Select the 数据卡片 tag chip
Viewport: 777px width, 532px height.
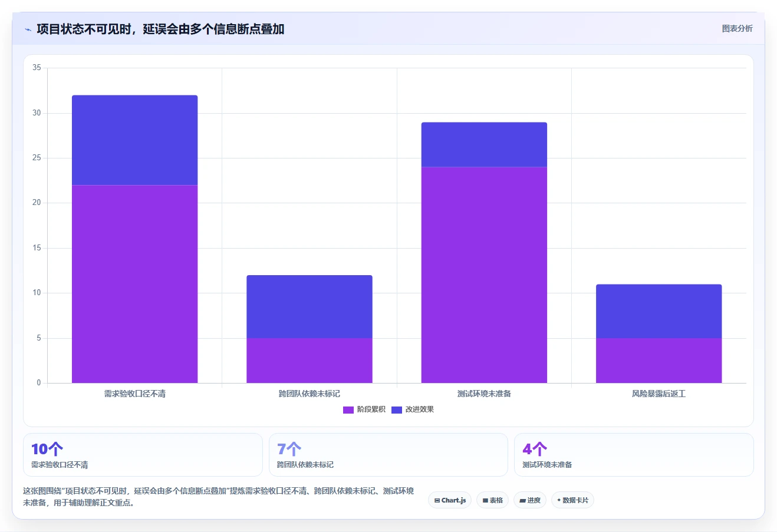tap(572, 500)
